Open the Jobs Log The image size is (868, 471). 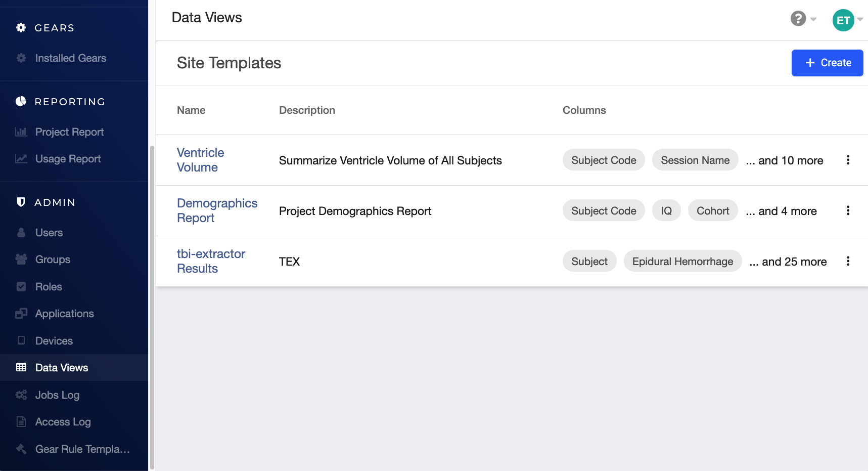(57, 395)
